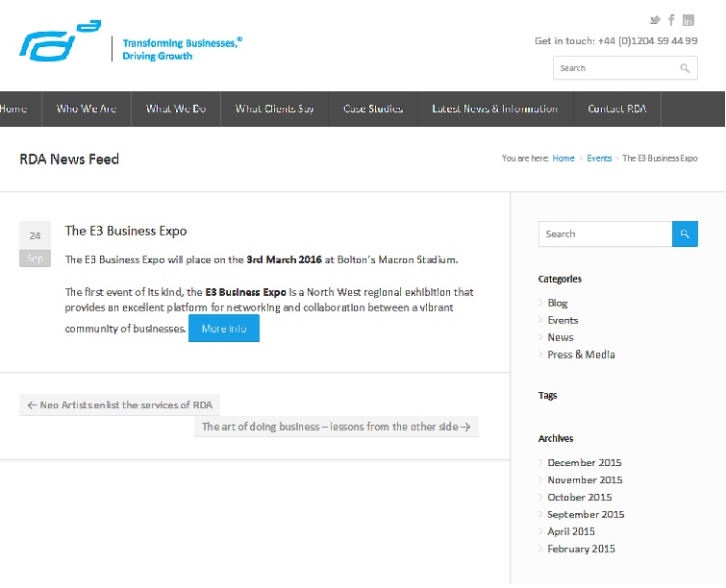Open the LinkedIn social icon
The image size is (726, 588).
(688, 20)
